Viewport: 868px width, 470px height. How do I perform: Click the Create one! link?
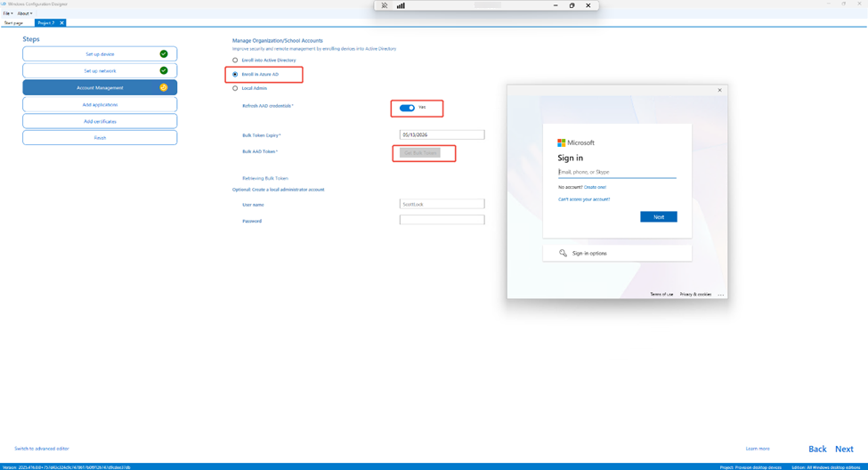click(595, 187)
